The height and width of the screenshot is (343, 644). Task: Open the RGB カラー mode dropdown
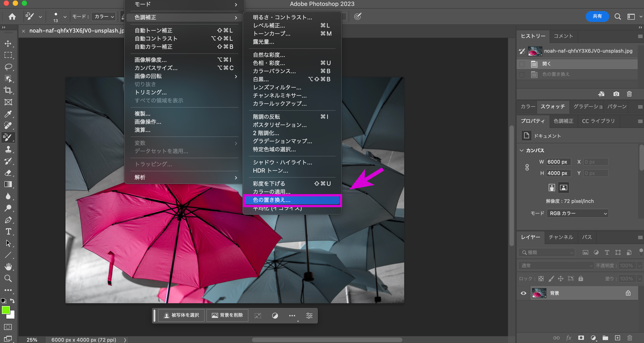click(578, 213)
